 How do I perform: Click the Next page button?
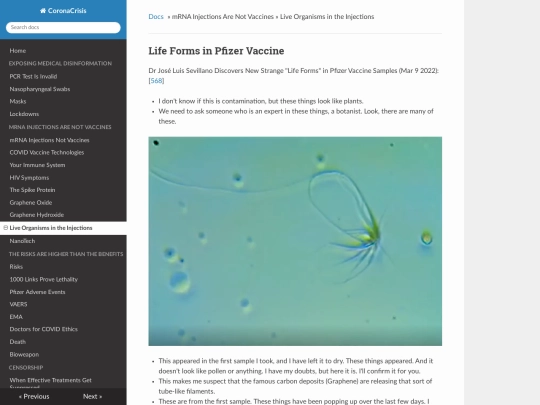tap(92, 396)
